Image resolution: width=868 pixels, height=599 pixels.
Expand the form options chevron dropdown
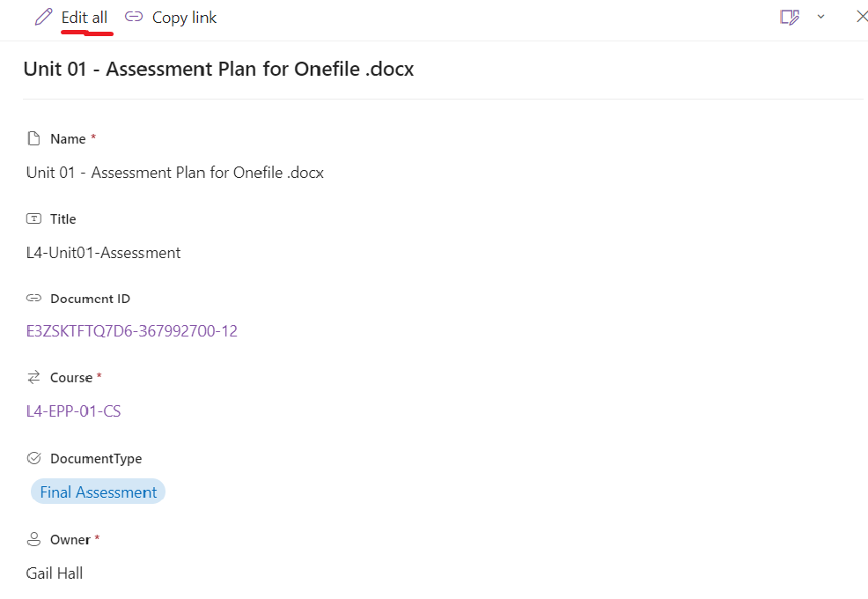(821, 17)
